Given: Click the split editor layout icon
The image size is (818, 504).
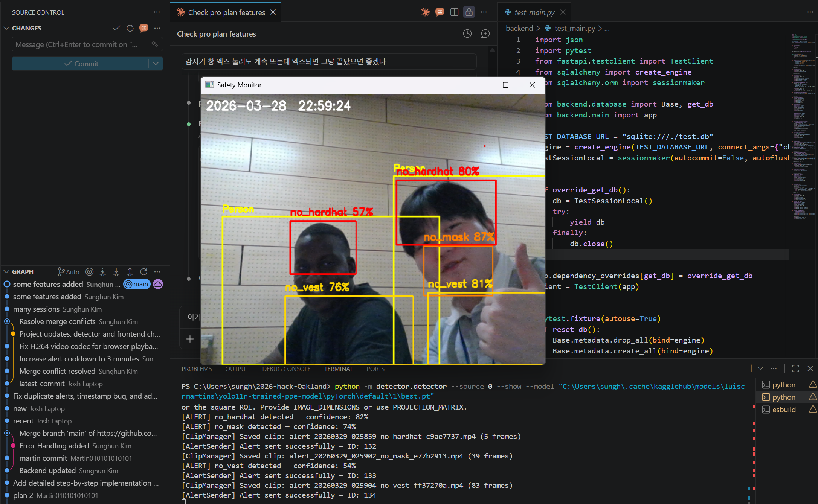Looking at the screenshot, I should pyautogui.click(x=454, y=12).
